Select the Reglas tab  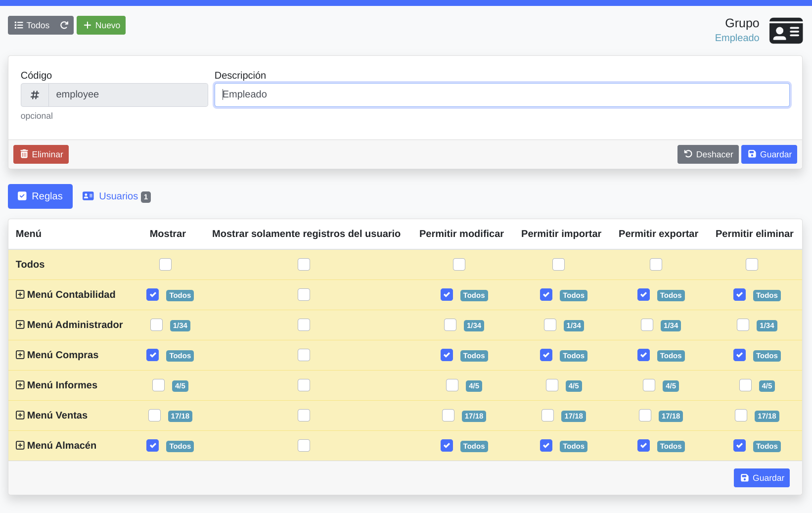pyautogui.click(x=41, y=196)
